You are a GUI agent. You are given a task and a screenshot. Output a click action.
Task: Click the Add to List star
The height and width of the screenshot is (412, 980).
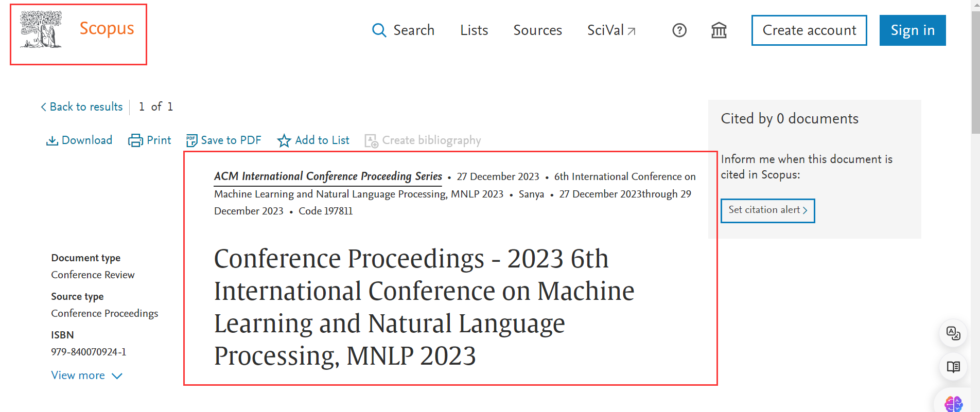coord(284,140)
